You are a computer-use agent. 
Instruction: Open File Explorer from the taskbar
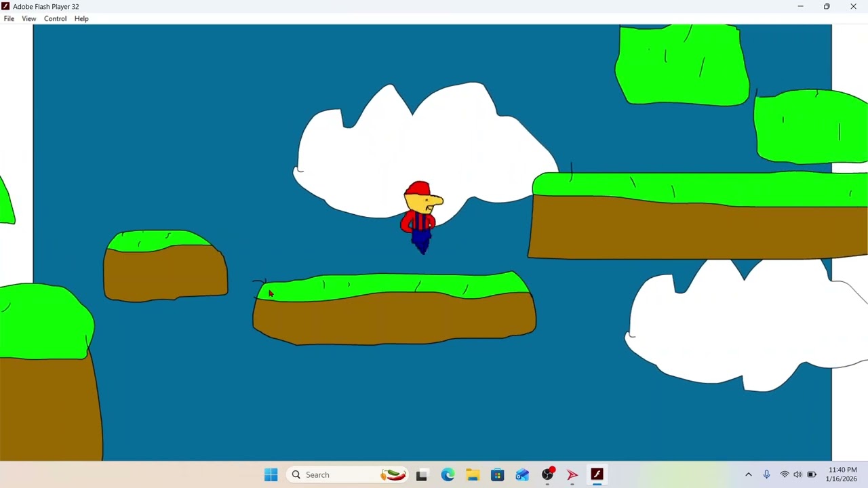click(x=473, y=474)
